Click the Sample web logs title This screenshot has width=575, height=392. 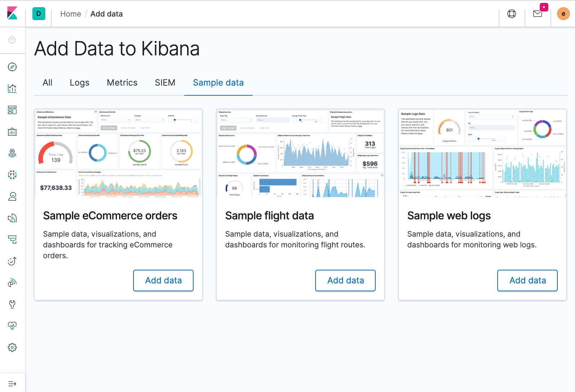tap(449, 216)
